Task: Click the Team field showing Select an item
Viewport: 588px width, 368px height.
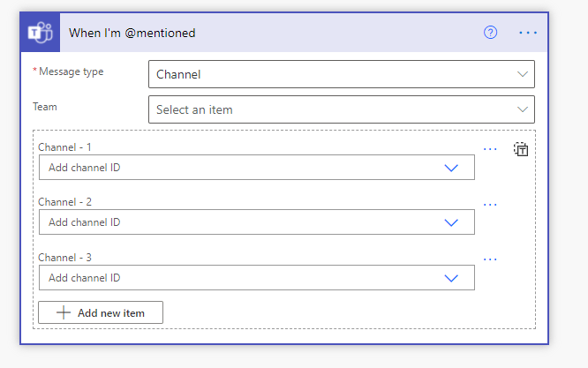Action: [327, 110]
